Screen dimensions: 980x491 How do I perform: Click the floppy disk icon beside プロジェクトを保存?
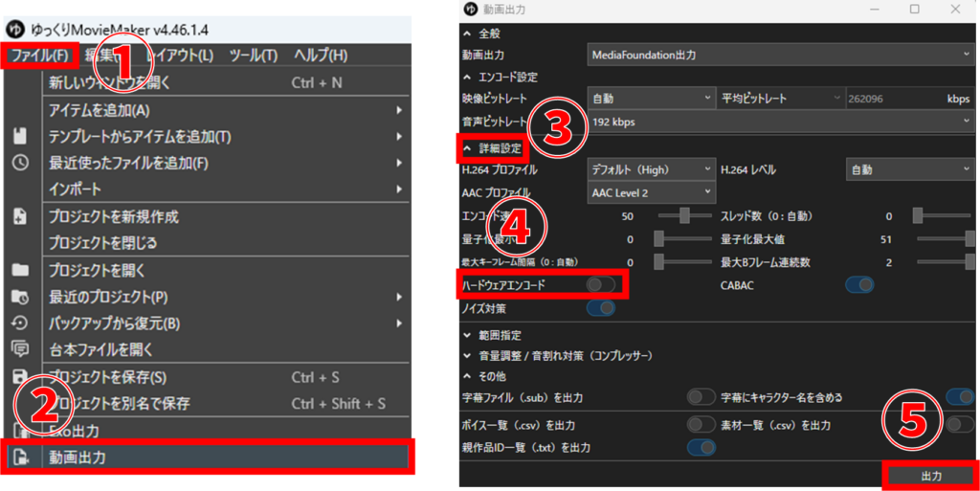coord(20,377)
